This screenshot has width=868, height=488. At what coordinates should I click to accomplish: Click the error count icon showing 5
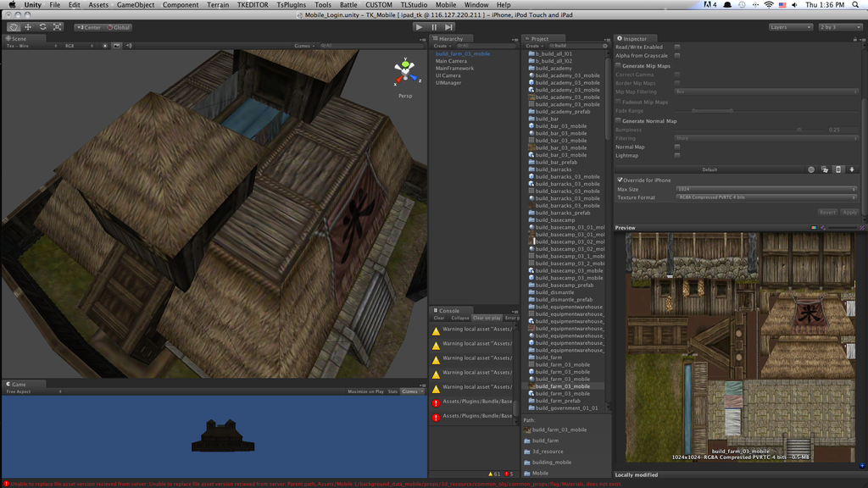coord(507,474)
